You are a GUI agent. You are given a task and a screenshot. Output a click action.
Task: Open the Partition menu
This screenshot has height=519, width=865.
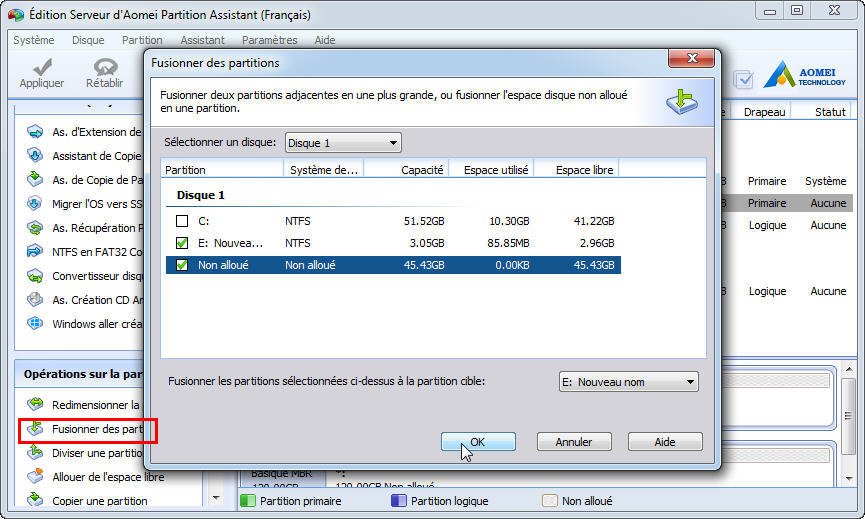[x=142, y=40]
